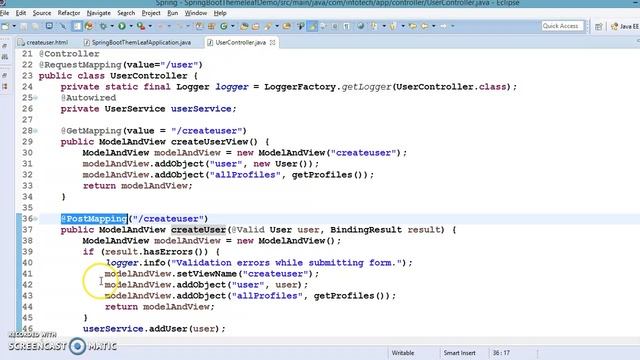640x360 pixels.
Task: Click the Quick Access search field
Action: 563,26
